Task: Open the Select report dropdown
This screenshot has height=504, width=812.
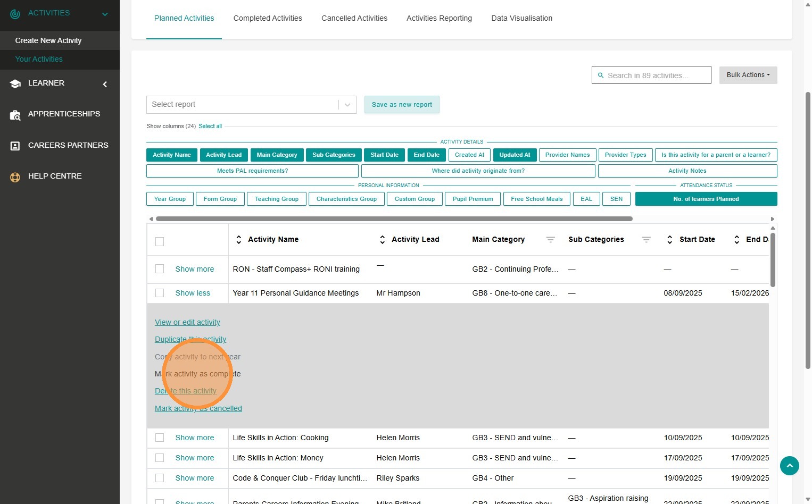Action: pos(251,105)
